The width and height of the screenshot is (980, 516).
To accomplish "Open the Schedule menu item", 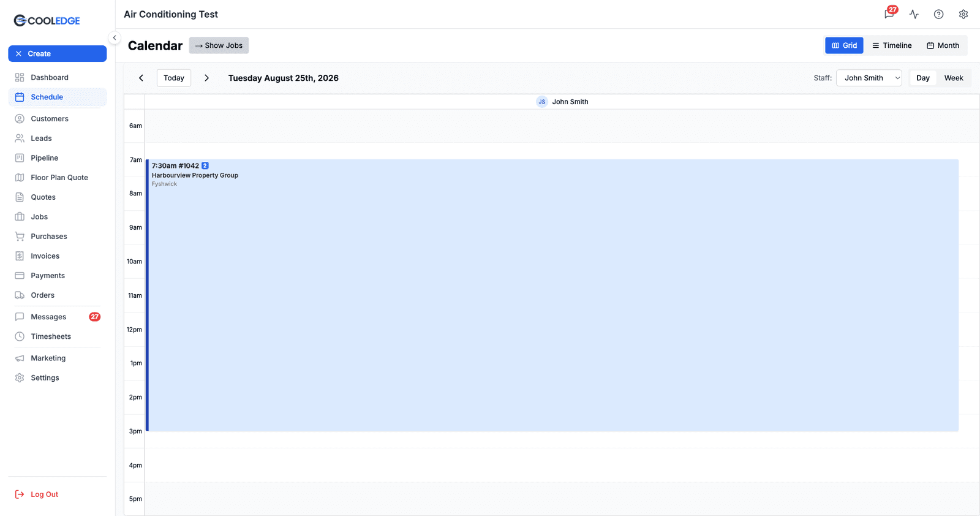I will (x=58, y=97).
